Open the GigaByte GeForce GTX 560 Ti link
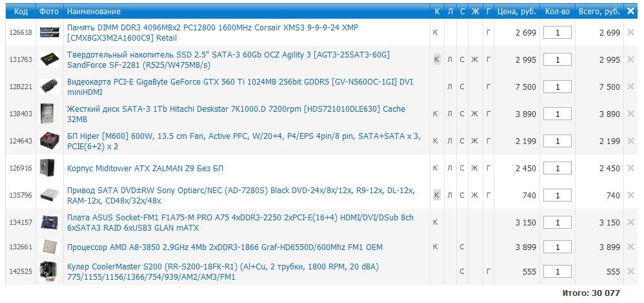 click(x=240, y=87)
